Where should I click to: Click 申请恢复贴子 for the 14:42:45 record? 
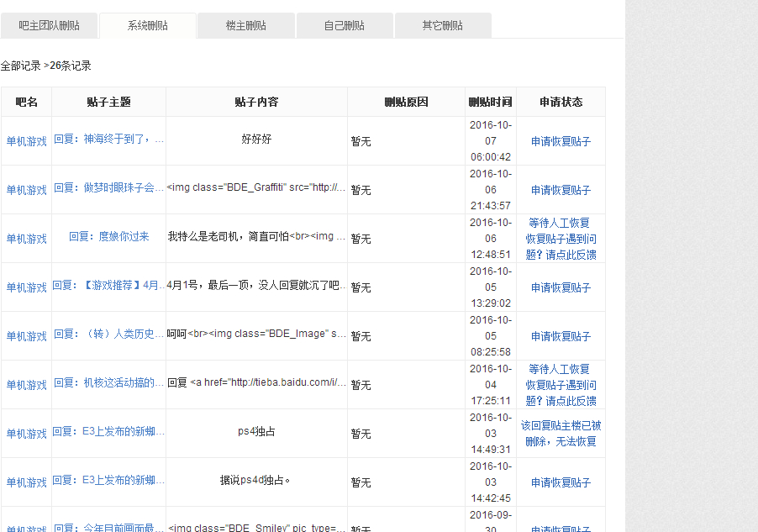561,482
